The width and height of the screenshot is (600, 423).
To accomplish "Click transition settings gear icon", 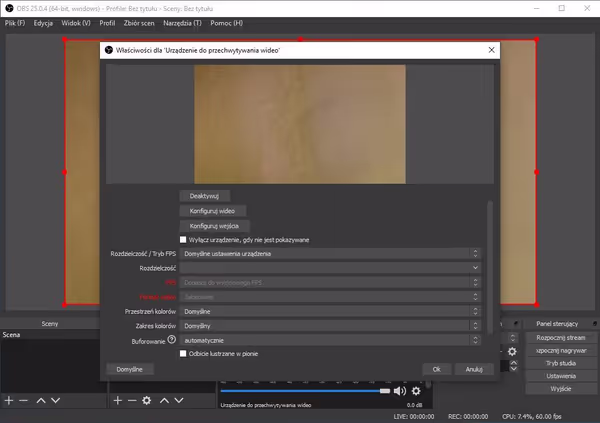I will click(512, 351).
